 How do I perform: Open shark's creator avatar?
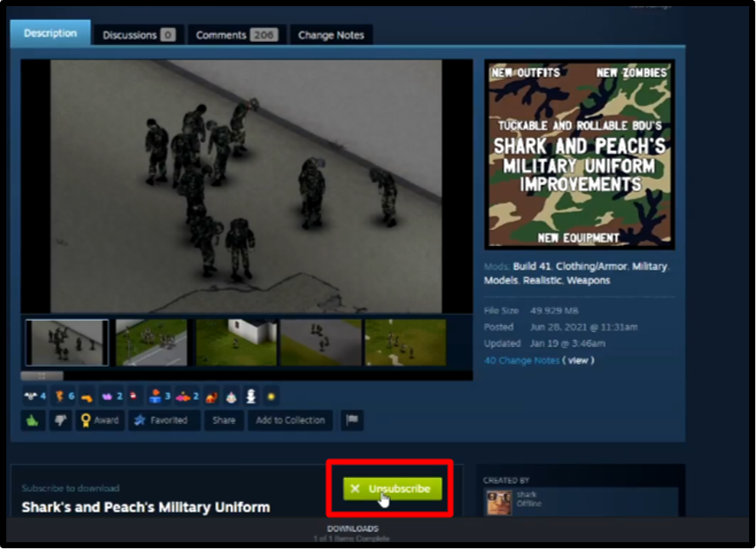tap(499, 502)
